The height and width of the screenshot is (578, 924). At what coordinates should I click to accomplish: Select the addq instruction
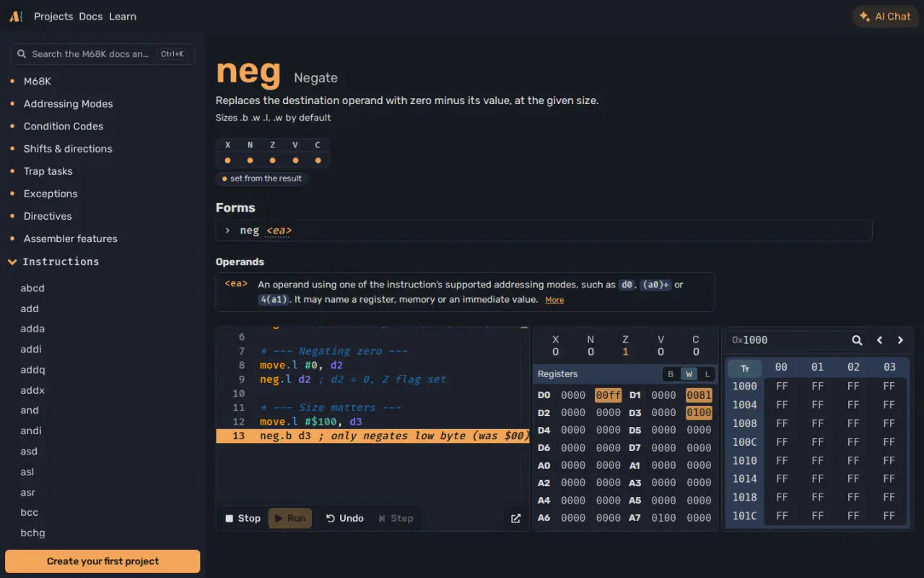[32, 370]
